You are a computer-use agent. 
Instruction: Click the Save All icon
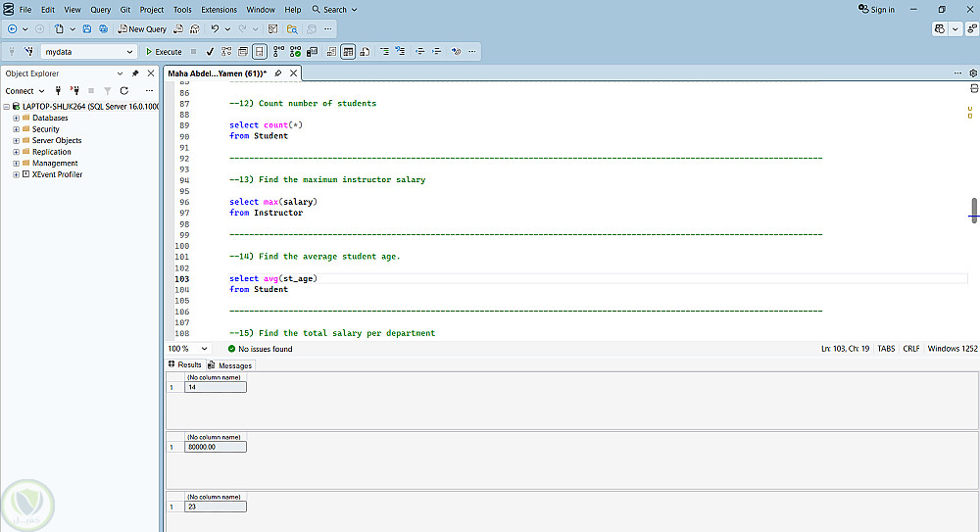coord(104,29)
